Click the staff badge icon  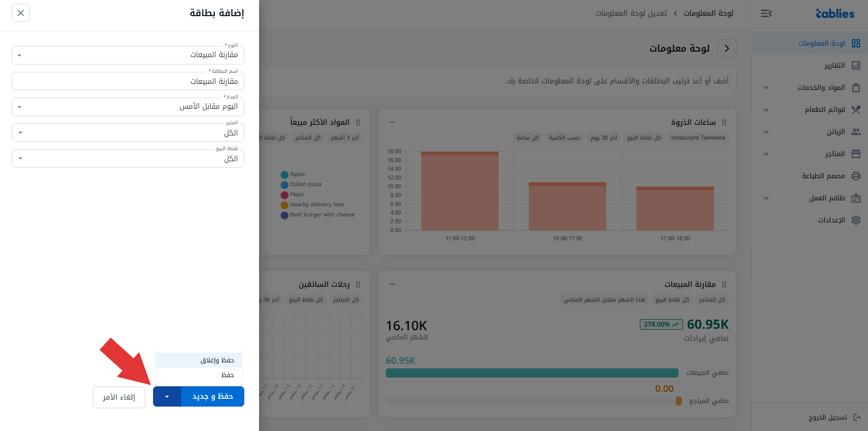(856, 198)
